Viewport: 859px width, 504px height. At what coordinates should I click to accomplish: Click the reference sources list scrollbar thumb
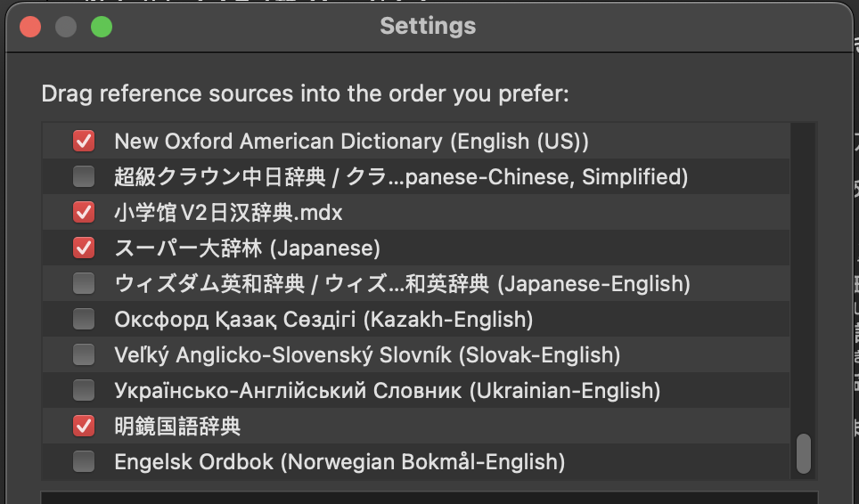(804, 453)
